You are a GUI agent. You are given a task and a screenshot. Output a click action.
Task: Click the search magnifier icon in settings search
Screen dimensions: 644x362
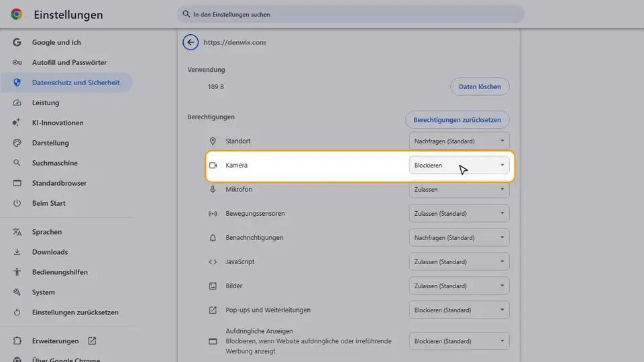[186, 14]
